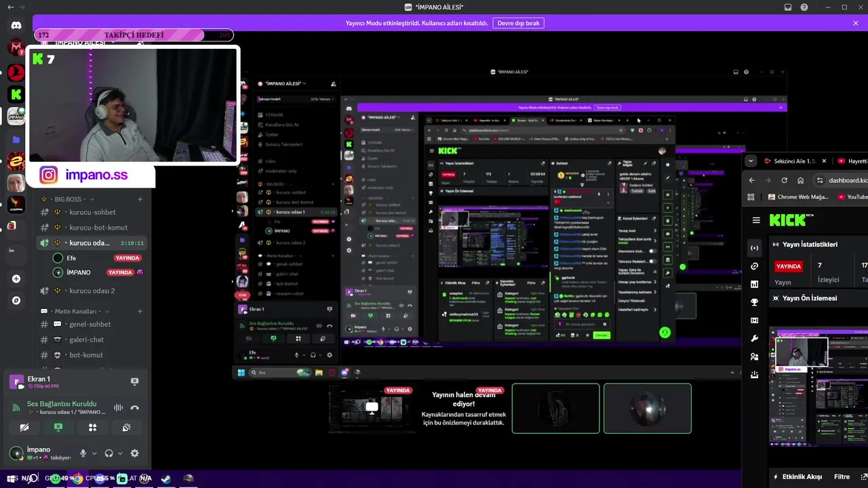Stop streaming Ekran 1 with screen X icon
This screenshot has width=868, height=488.
click(x=134, y=382)
